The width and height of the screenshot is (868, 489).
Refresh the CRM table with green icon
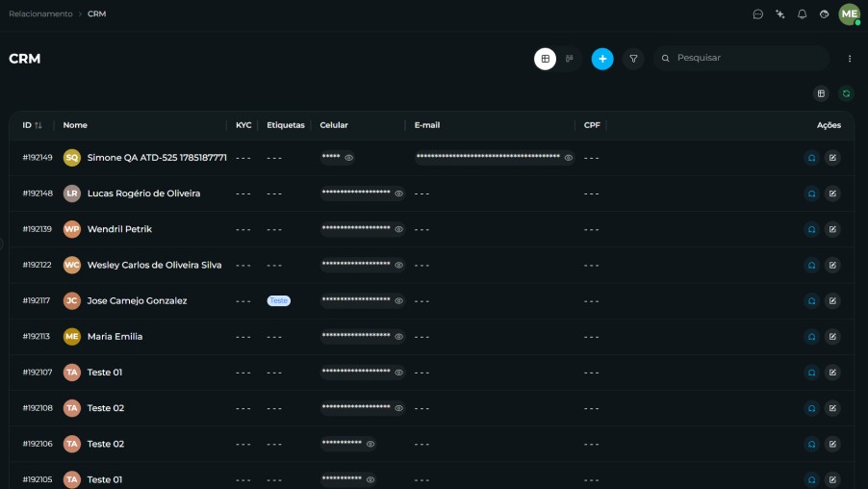[846, 93]
